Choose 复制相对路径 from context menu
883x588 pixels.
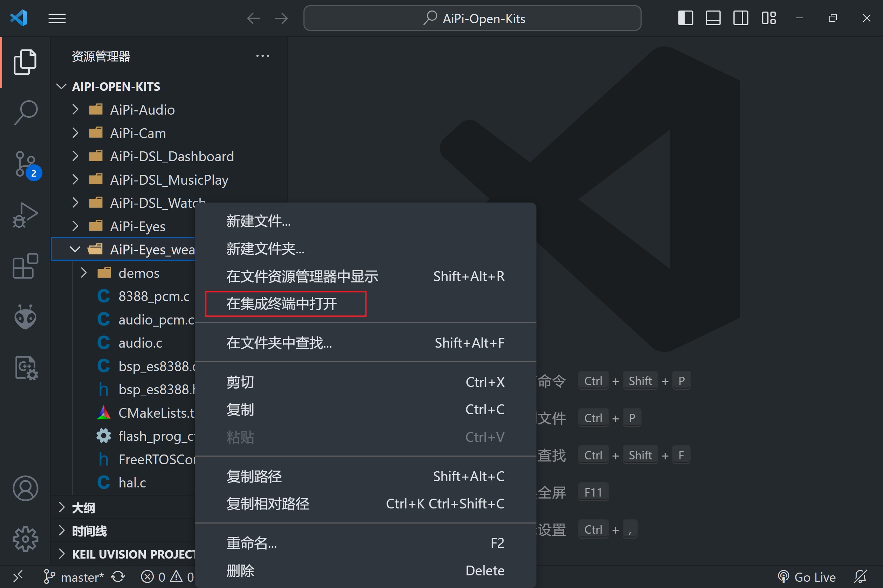(x=365, y=504)
